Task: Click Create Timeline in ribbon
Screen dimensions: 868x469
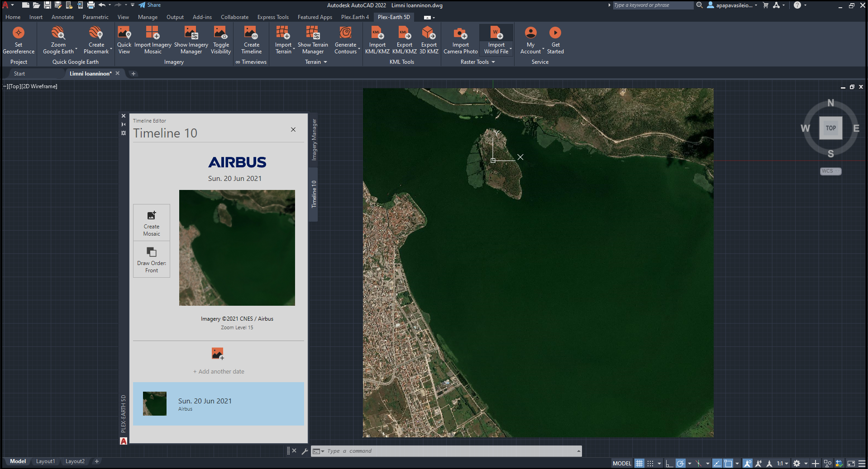Action: (252, 40)
